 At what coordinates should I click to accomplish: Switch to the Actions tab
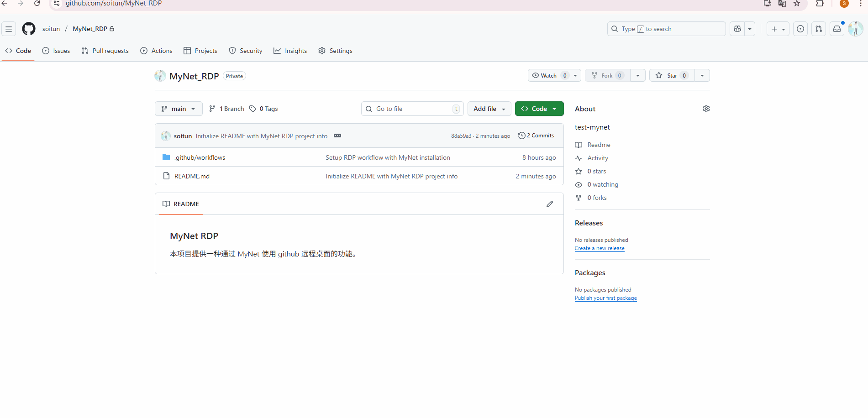[x=157, y=51]
